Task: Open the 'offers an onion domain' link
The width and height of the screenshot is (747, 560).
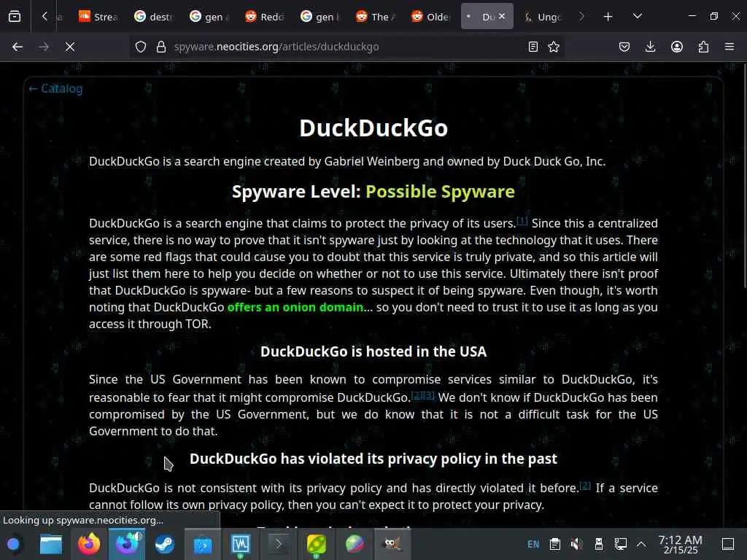Action: pyautogui.click(x=295, y=307)
